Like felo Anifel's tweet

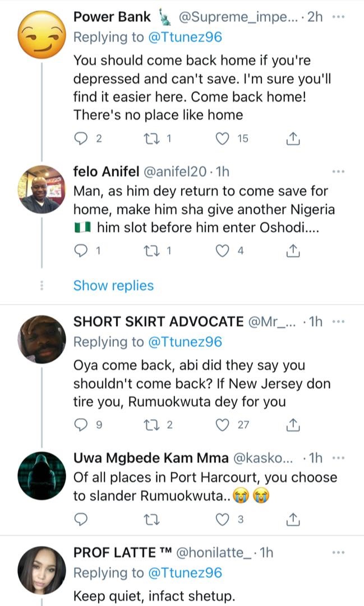click(x=223, y=251)
